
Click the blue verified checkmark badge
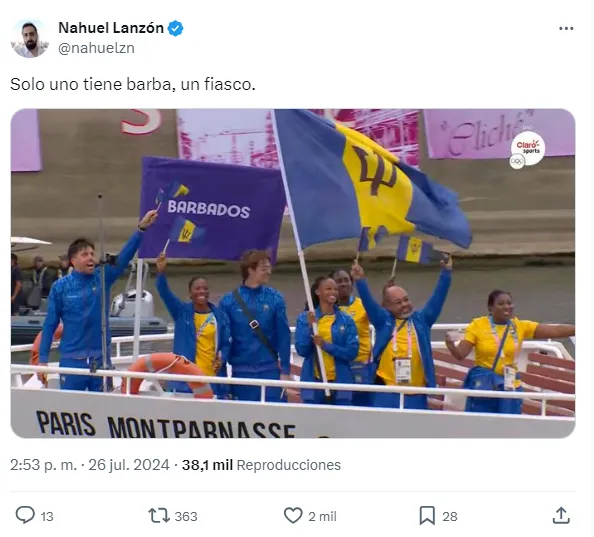[175, 28]
